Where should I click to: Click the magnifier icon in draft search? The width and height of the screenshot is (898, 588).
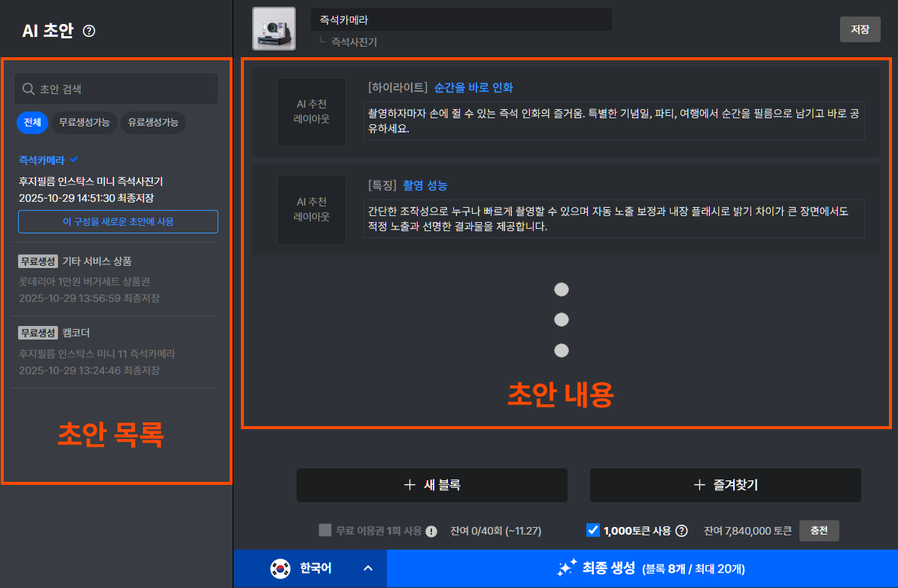point(27,89)
